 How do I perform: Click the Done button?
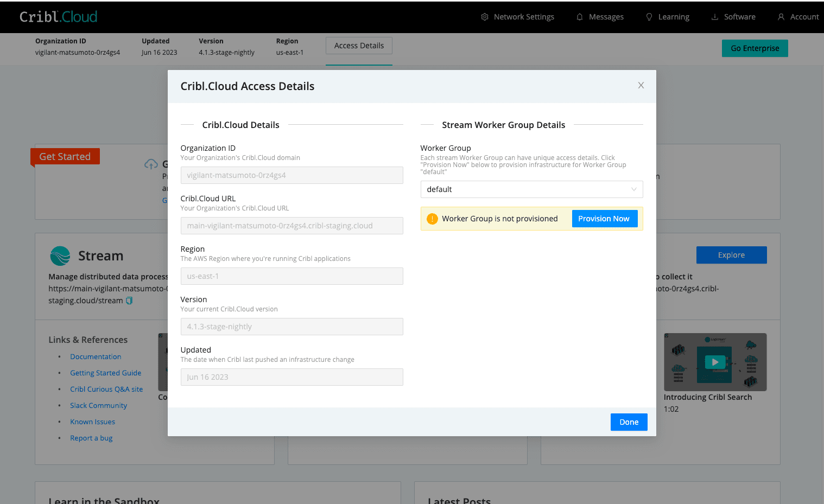click(629, 422)
